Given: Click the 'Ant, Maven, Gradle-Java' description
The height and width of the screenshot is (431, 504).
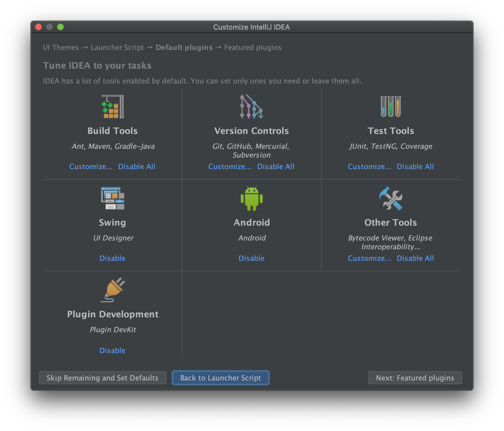Looking at the screenshot, I should coord(113,146).
